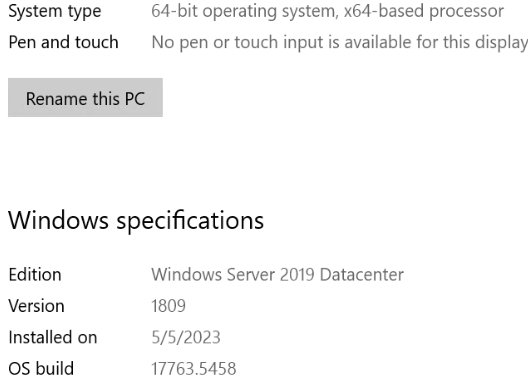Click the OS build number 17763.5458

[x=194, y=369]
